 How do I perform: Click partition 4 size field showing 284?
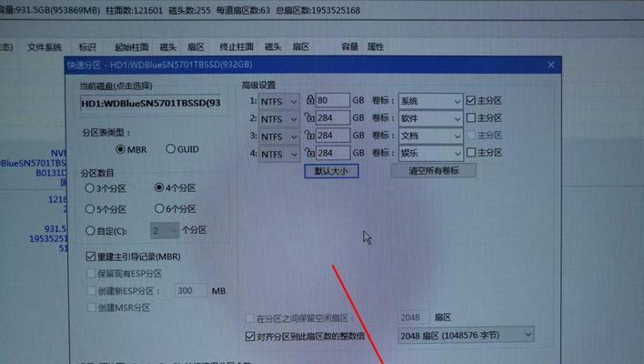point(332,153)
